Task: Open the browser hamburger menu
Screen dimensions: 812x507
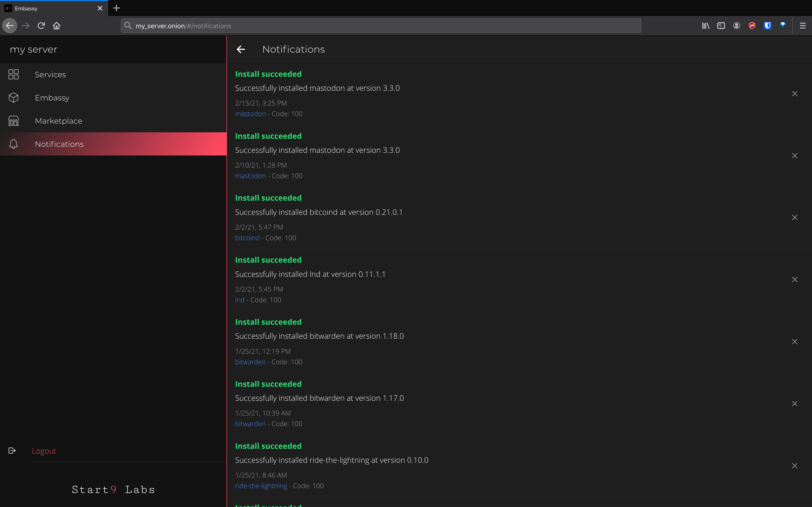Action: click(802, 26)
